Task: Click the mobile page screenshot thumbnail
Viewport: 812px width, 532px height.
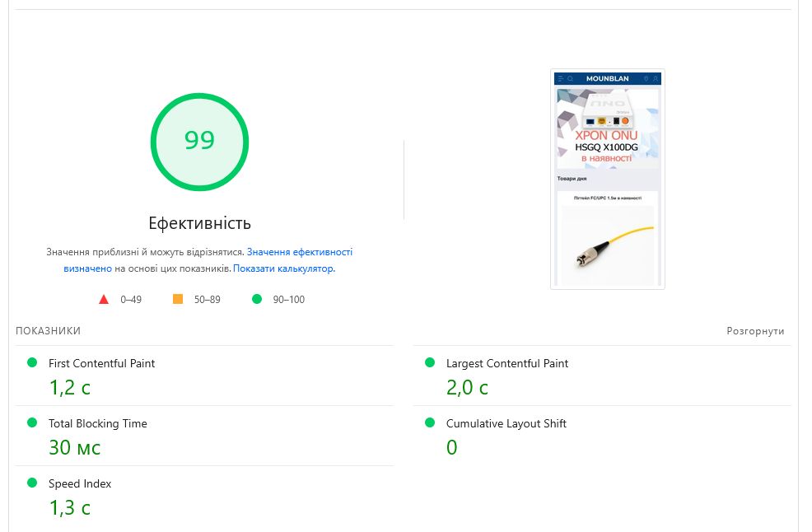Action: tap(608, 180)
